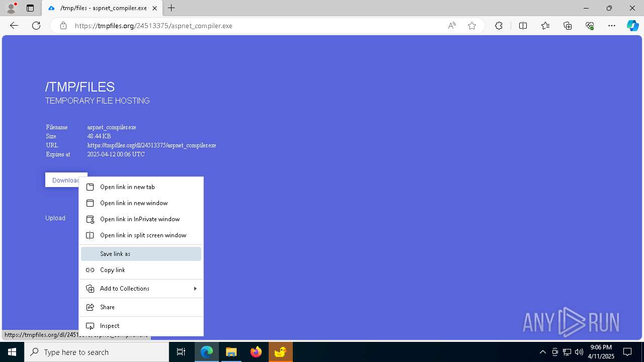Open the Windows Start menu
The image size is (644, 362).
click(12, 352)
